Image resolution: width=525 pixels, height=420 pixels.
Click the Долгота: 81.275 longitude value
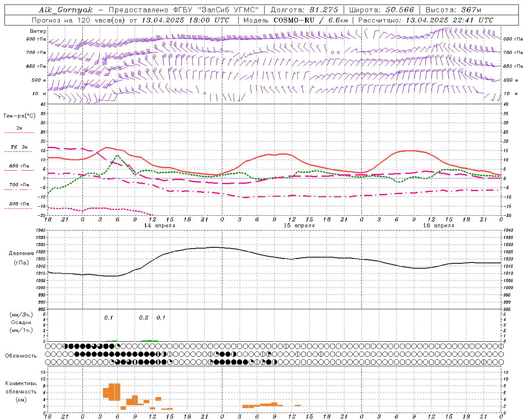[304, 10]
